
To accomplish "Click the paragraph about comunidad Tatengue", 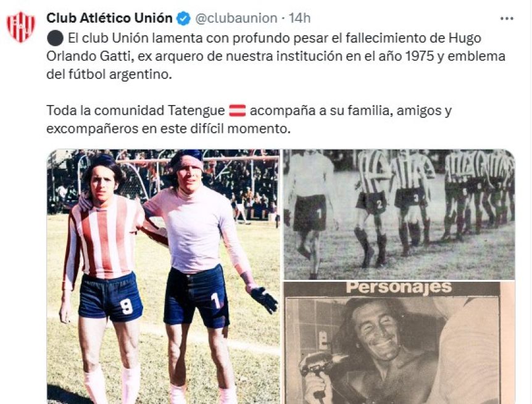I will pyautogui.click(x=249, y=119).
